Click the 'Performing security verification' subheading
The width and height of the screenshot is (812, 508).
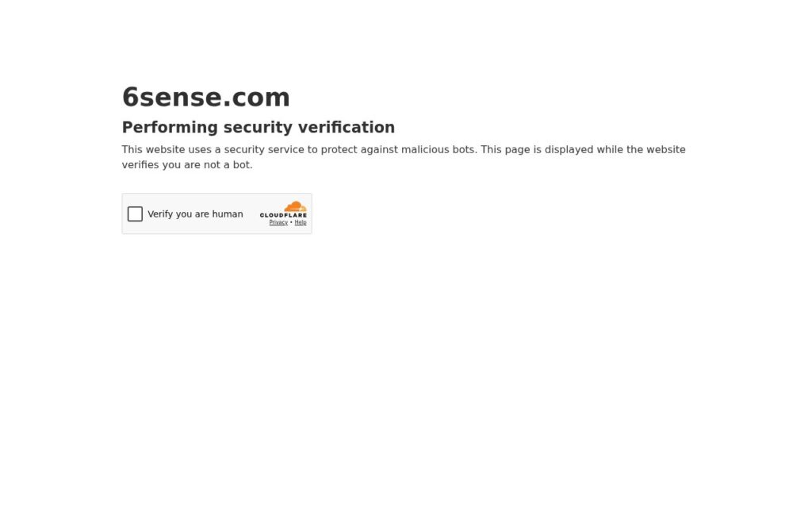coord(259,128)
